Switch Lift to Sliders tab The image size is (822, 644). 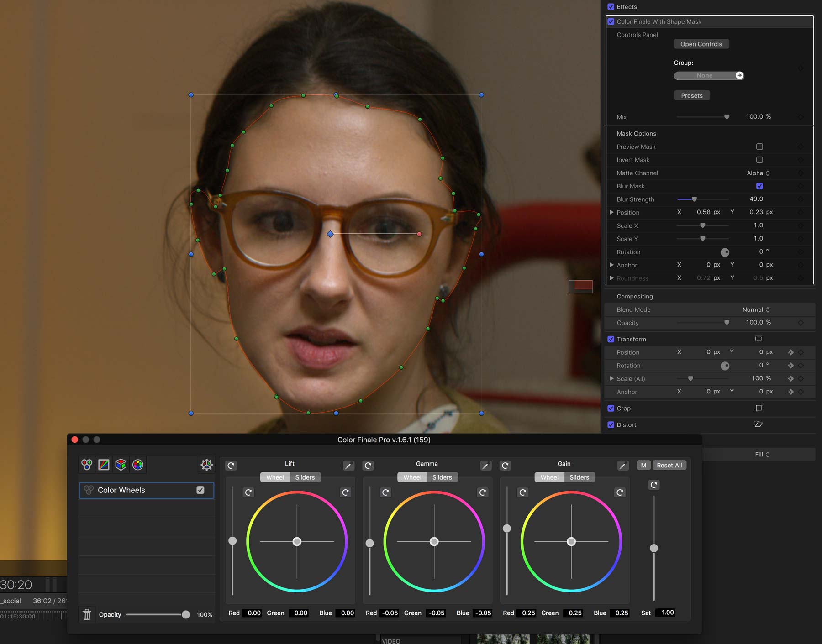[305, 477]
